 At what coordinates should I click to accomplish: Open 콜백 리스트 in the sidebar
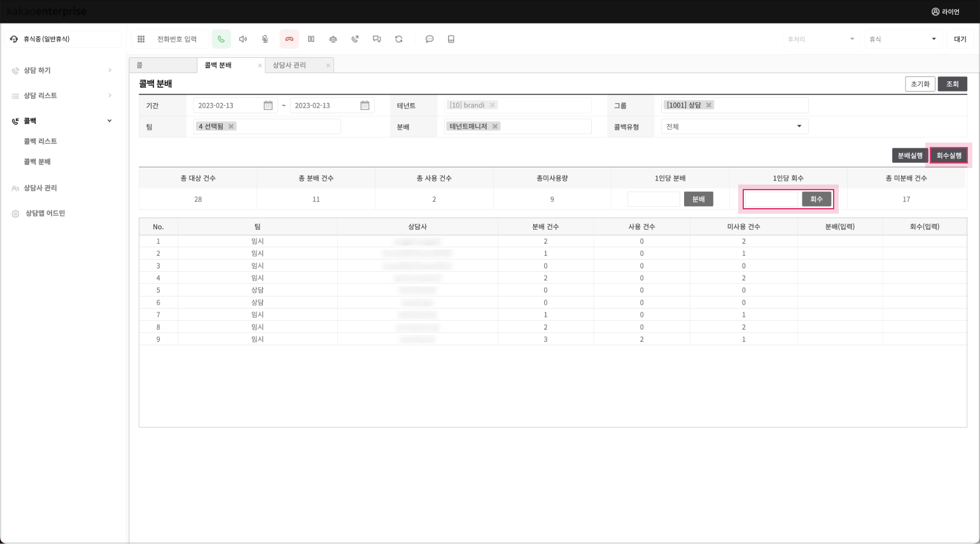40,141
